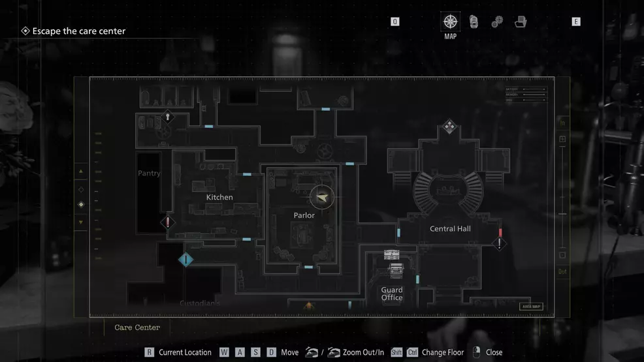
Task: Click the floor up triangle arrow
Action: (81, 172)
